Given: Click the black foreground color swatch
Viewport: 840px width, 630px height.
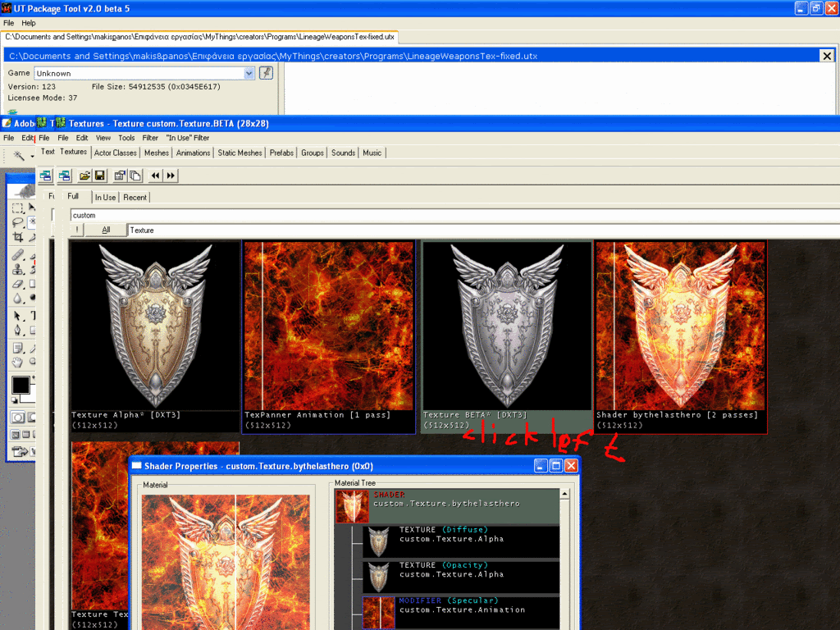Looking at the screenshot, I should tap(21, 386).
